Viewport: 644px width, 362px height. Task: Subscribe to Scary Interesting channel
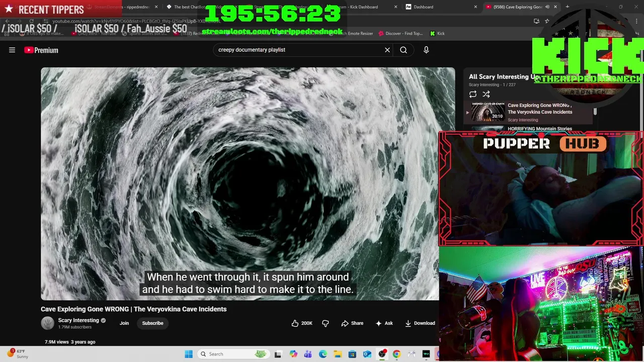coord(152,323)
